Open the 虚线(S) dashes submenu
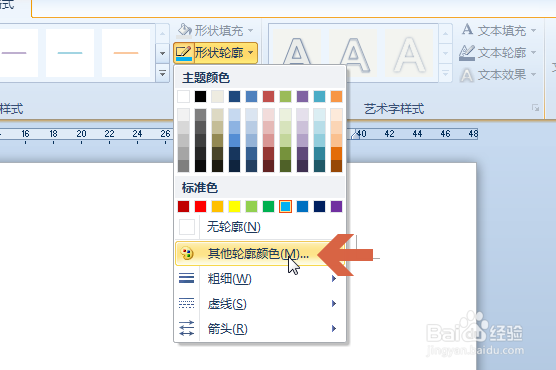556x370 pixels. (260, 304)
